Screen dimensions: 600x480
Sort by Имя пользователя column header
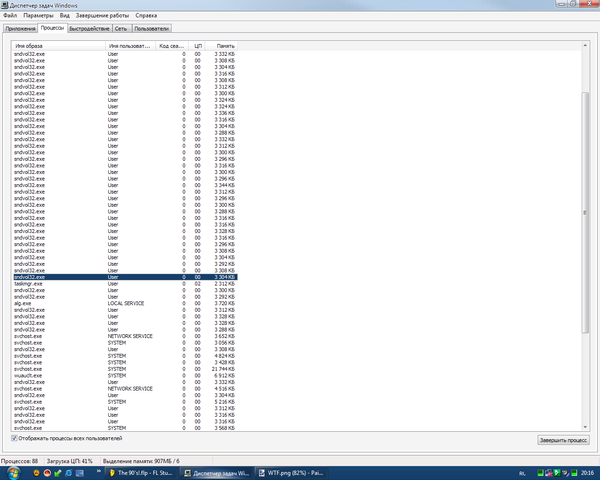tap(130, 46)
